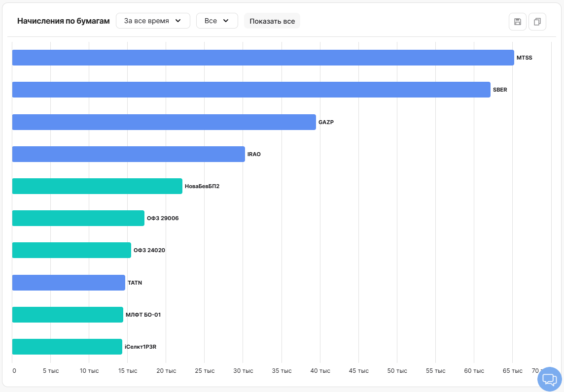Click the '35 тыс' axis label
This screenshot has height=392, width=564.
pos(282,371)
